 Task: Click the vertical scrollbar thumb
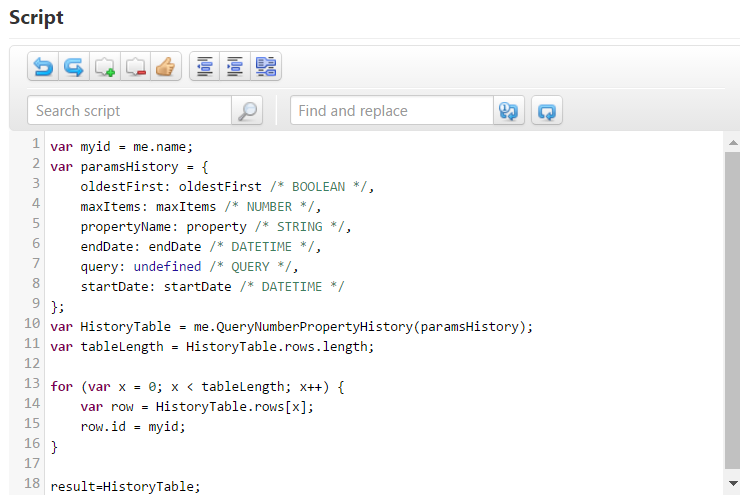click(x=732, y=311)
